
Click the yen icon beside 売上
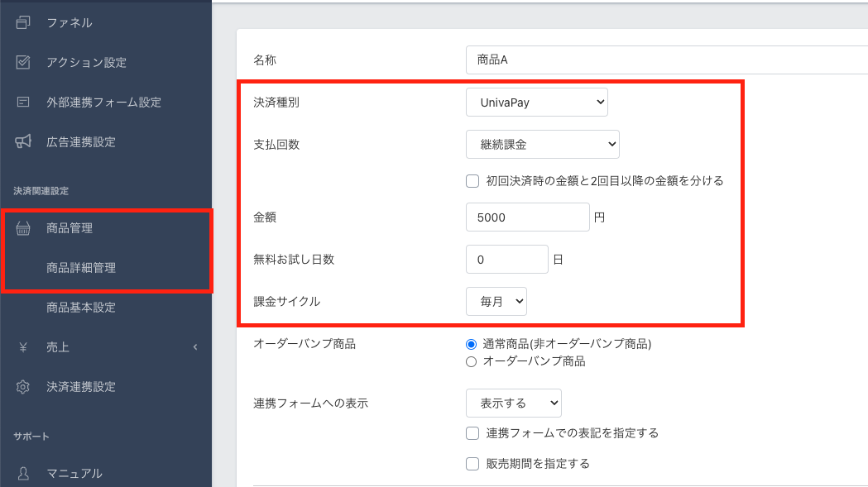tap(23, 347)
